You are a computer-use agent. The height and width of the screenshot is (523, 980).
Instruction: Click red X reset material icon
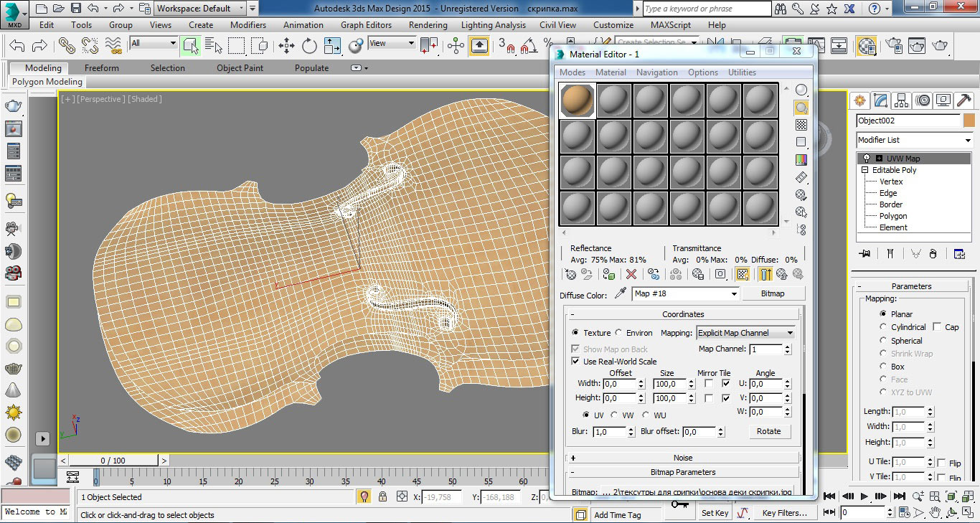(631, 274)
